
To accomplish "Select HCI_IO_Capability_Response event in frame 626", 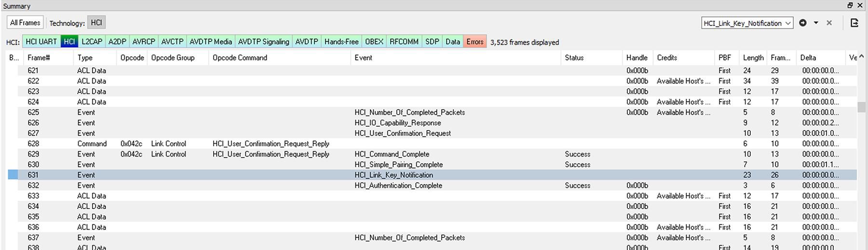I will click(397, 123).
